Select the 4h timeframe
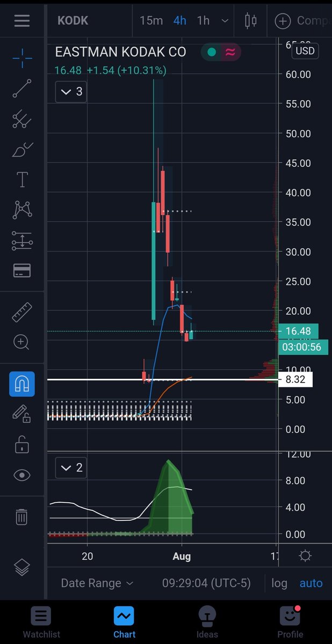The height and width of the screenshot is (644, 332). click(180, 21)
